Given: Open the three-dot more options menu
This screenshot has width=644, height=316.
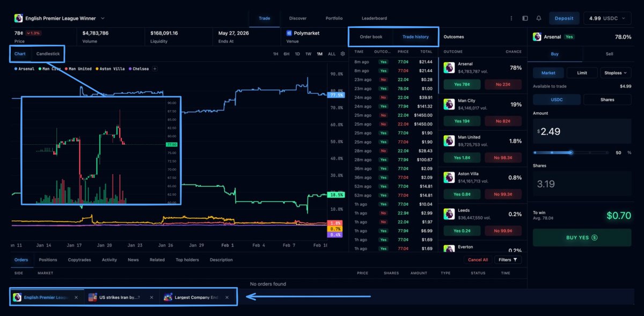Looking at the screenshot, I should [x=511, y=18].
